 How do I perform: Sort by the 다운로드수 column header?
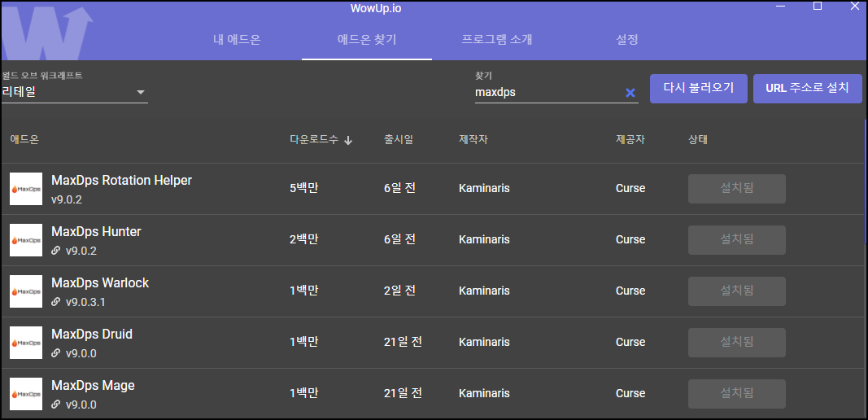click(314, 140)
